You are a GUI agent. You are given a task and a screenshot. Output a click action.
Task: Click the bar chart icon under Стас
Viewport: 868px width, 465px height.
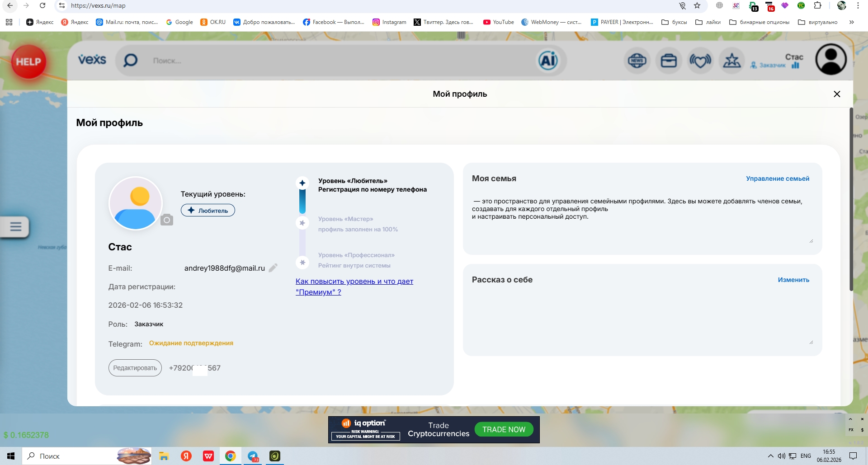pos(796,66)
